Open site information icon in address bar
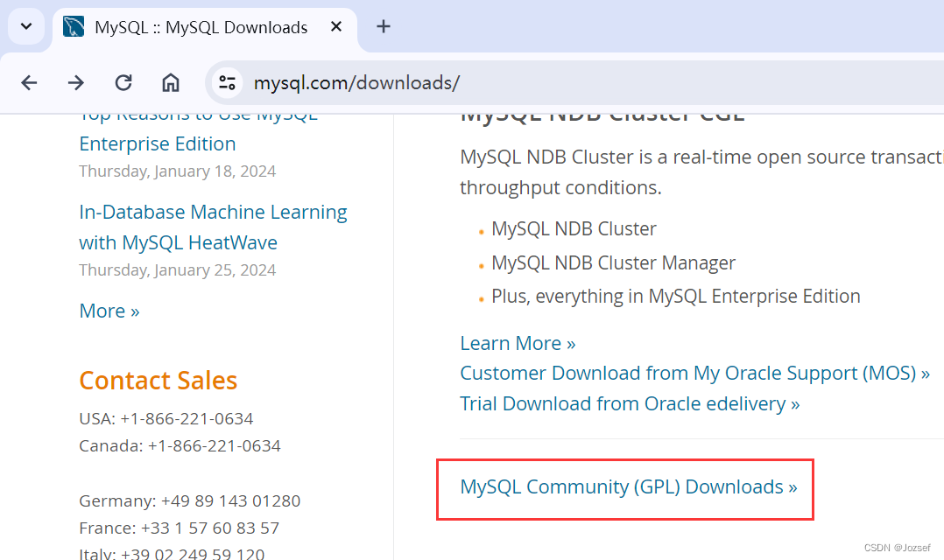This screenshot has width=944, height=560. [x=227, y=82]
